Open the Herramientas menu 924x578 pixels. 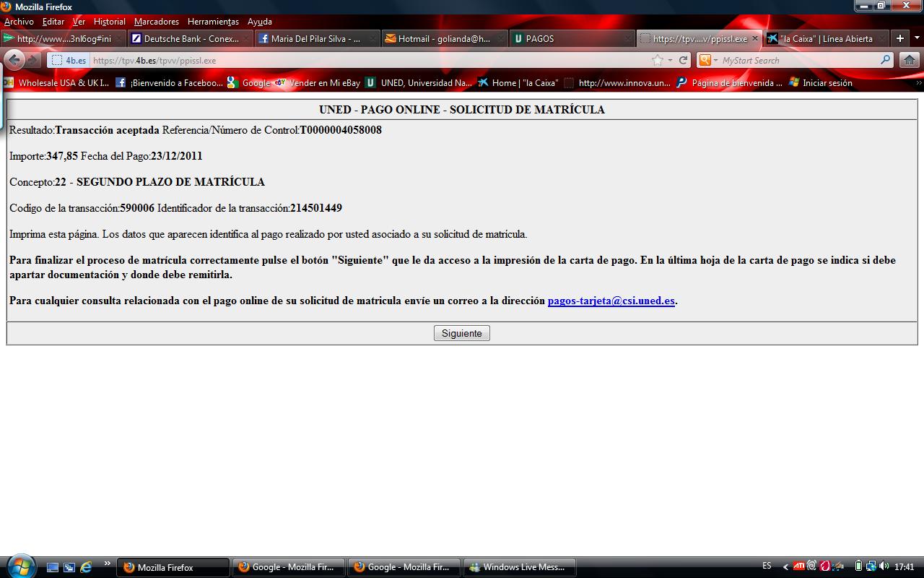click(x=213, y=22)
